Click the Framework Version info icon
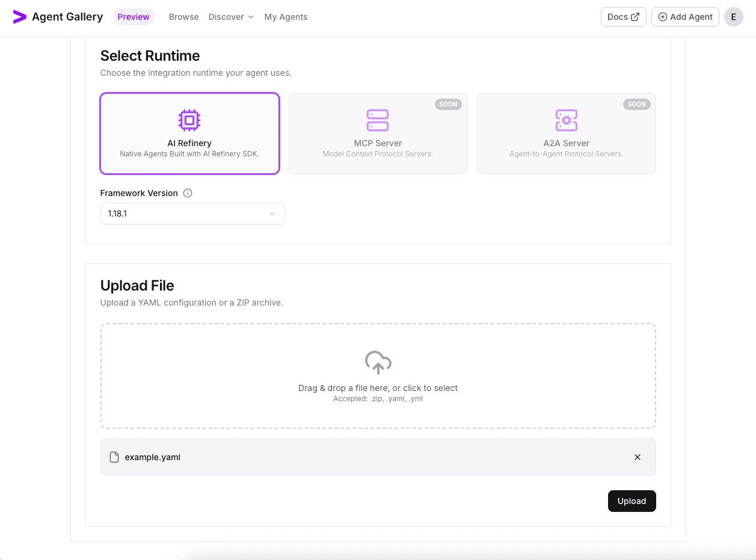756x560 pixels. tap(187, 193)
